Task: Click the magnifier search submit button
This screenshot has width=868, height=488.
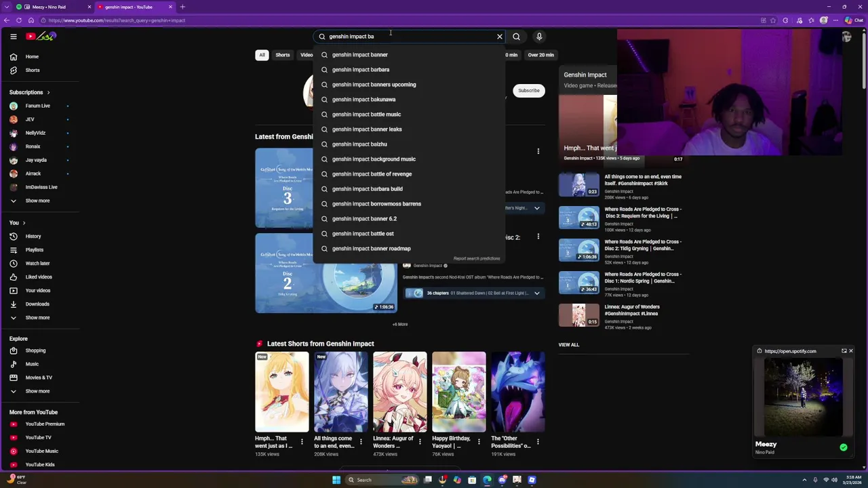Action: click(x=517, y=37)
